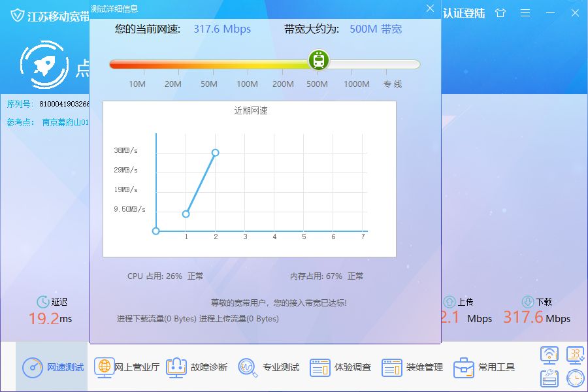Open the 故障诊断 tab
The height and width of the screenshot is (392, 588).
pyautogui.click(x=197, y=367)
